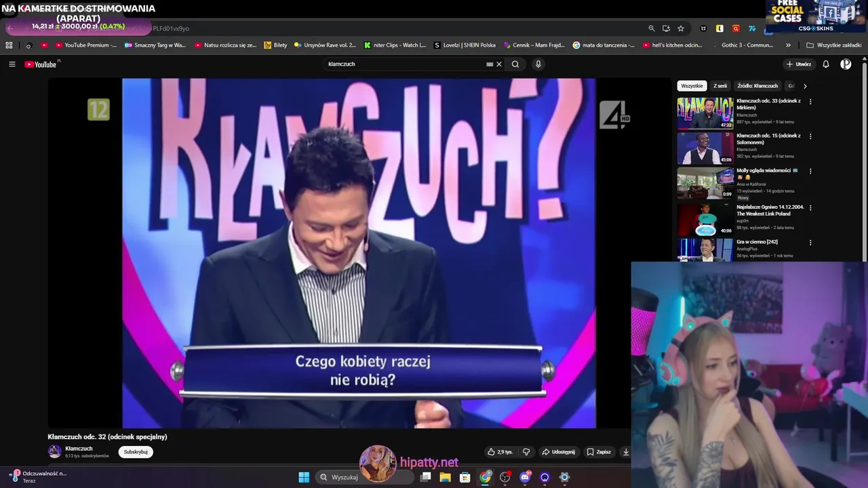Dislike the video with thumbs down
Image resolution: width=868 pixels, height=488 pixels.
[526, 452]
